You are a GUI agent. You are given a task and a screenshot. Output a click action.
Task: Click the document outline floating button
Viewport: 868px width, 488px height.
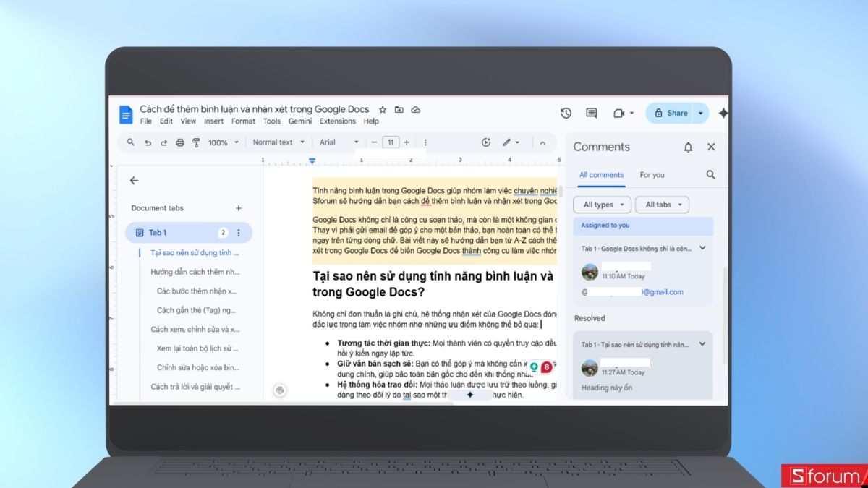click(280, 390)
